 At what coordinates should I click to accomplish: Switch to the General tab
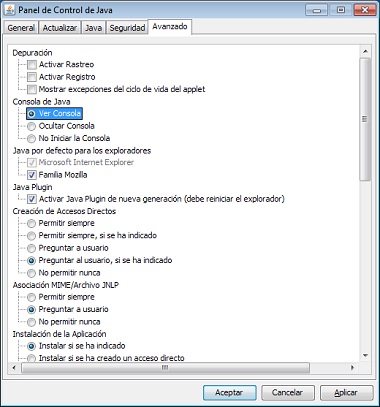tap(21, 28)
